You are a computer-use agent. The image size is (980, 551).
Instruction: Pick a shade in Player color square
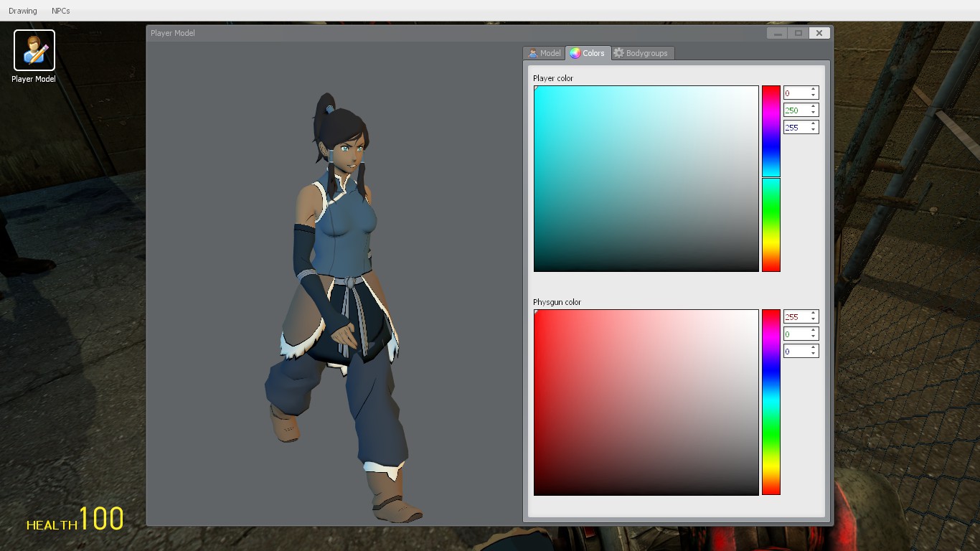point(646,179)
